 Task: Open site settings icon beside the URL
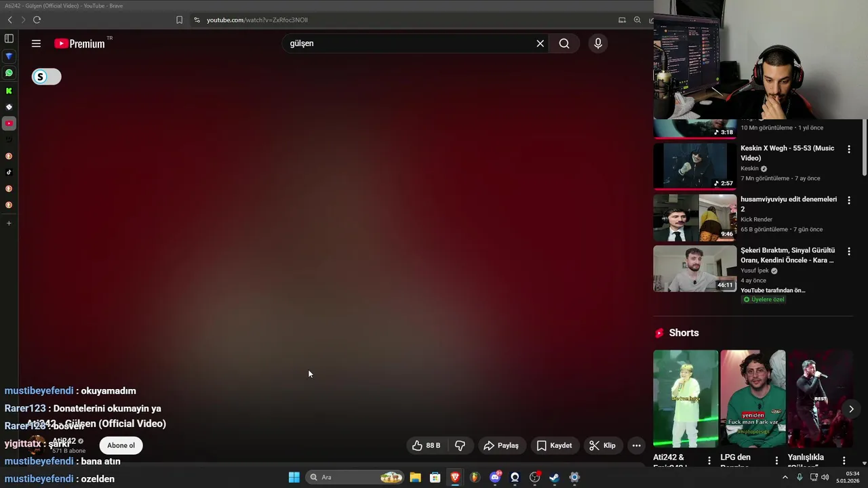point(197,20)
